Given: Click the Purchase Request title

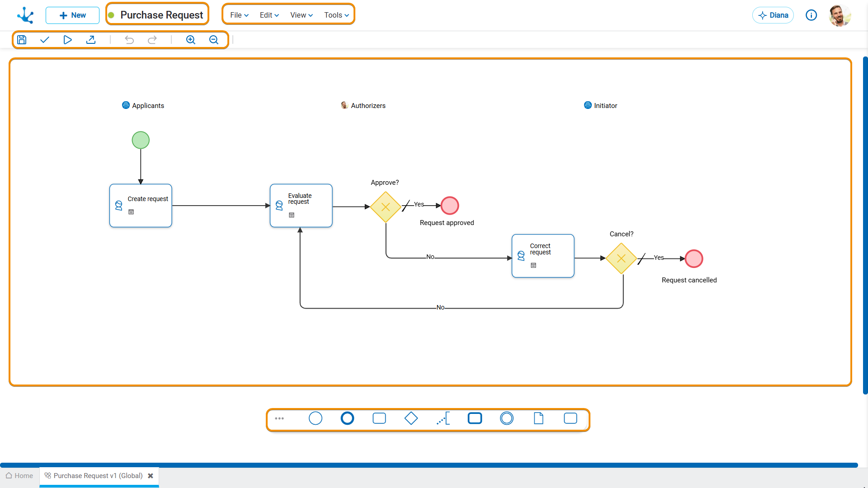Looking at the screenshot, I should coord(161,15).
